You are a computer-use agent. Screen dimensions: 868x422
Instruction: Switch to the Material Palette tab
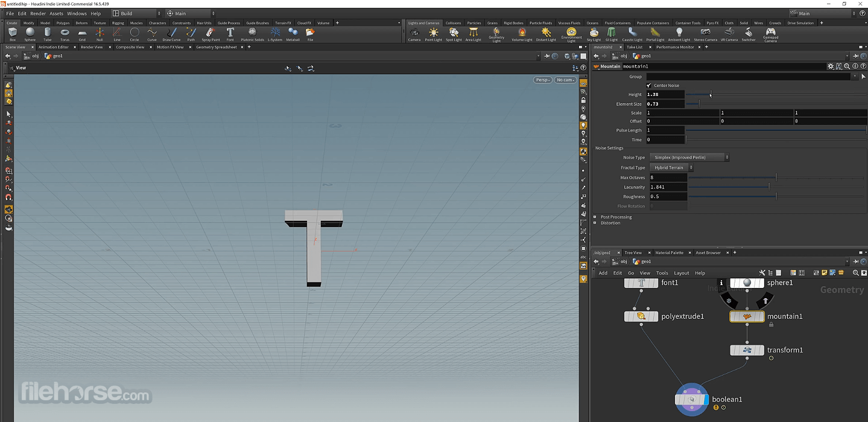pyautogui.click(x=669, y=252)
